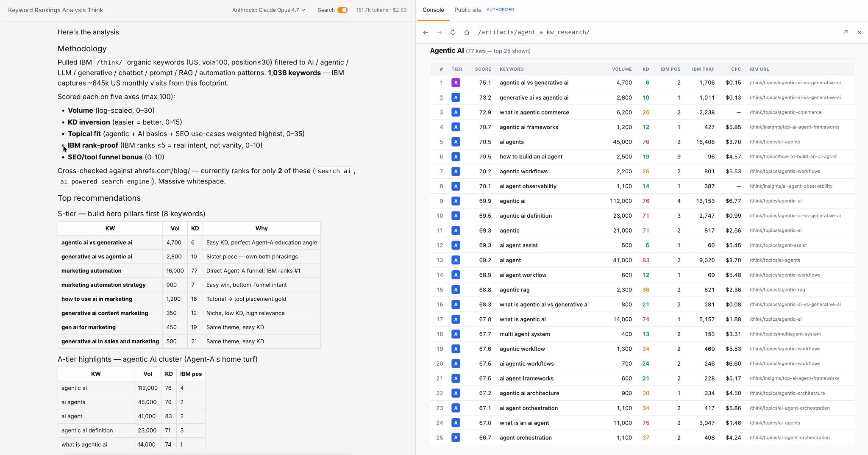Click the 'search ai' inline code text
The image size is (868, 455).
click(334, 171)
